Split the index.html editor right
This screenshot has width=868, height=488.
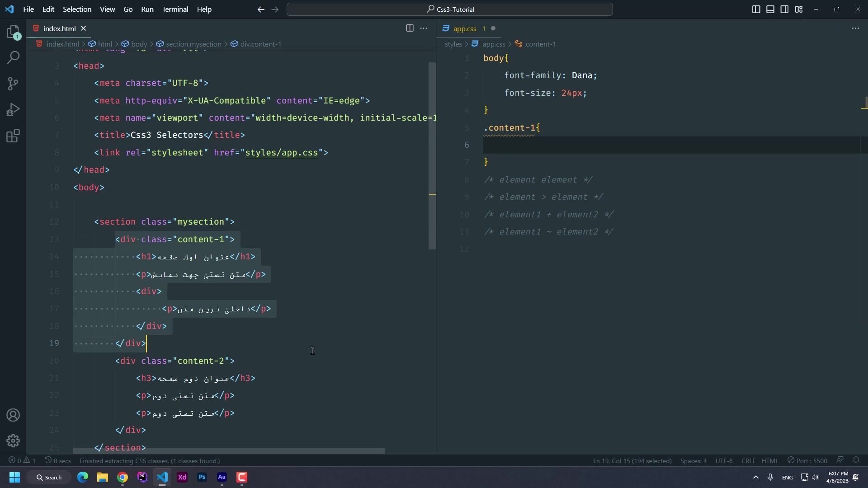410,28
